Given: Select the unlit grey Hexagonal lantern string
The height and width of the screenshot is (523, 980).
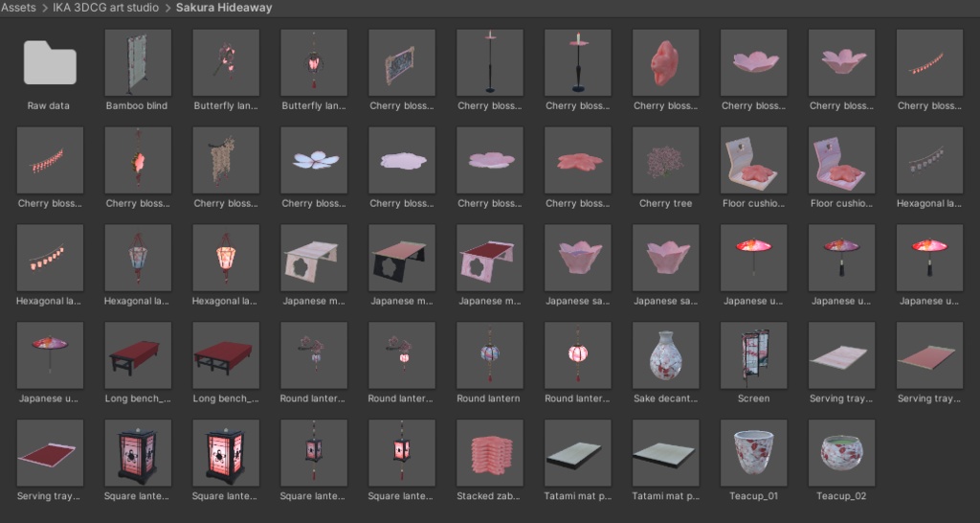Looking at the screenshot, I should coord(929,160).
